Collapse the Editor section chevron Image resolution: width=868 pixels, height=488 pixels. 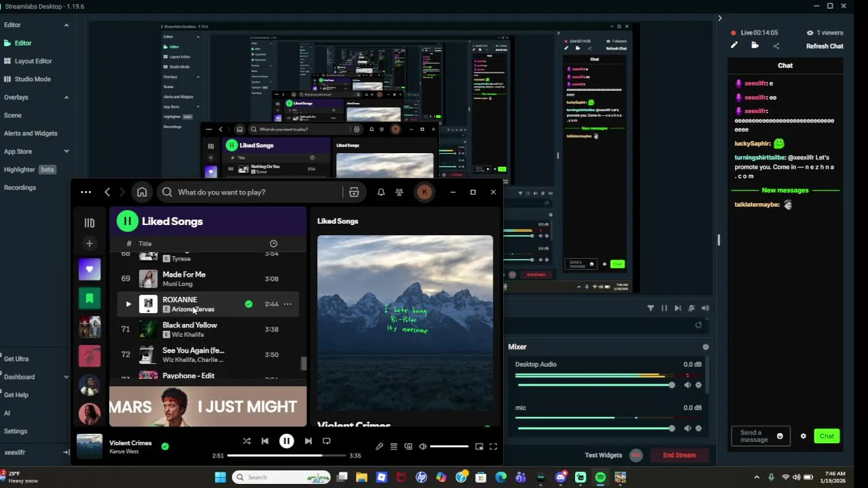tap(66, 25)
